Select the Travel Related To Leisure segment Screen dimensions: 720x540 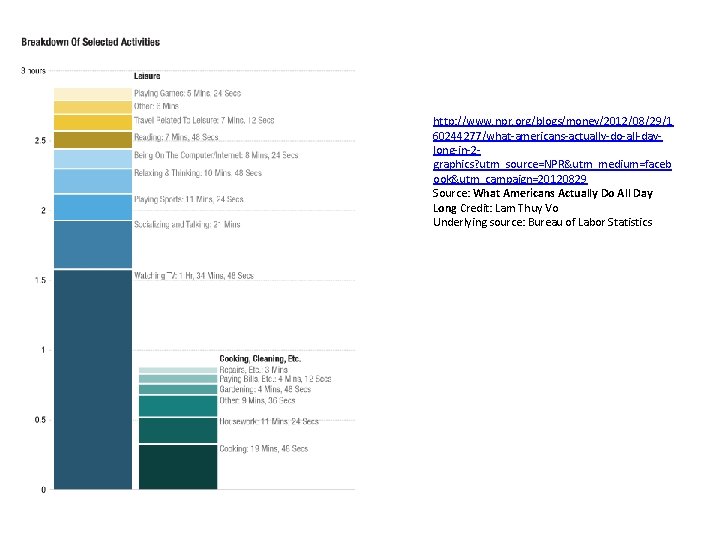coord(93,123)
